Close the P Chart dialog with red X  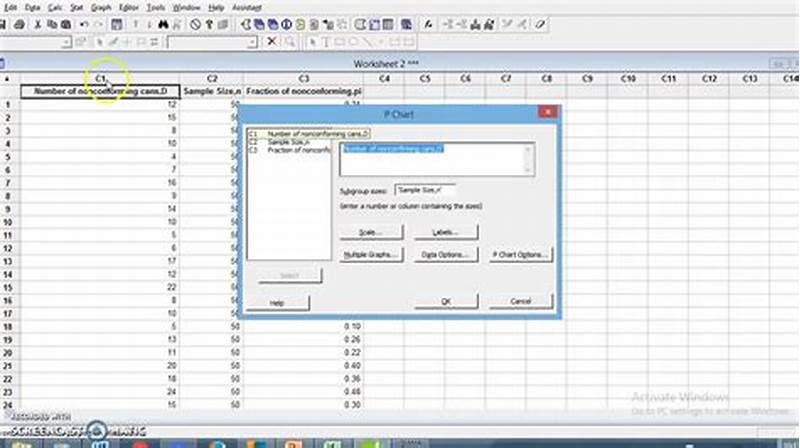(547, 112)
